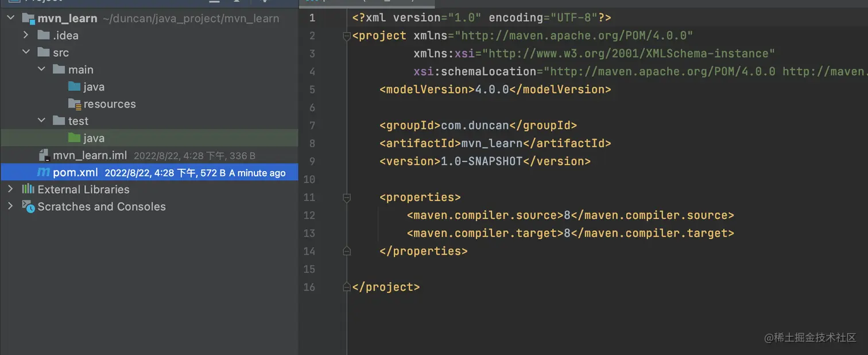Click the src folder icon
This screenshot has height=355, width=868.
coord(44,52)
